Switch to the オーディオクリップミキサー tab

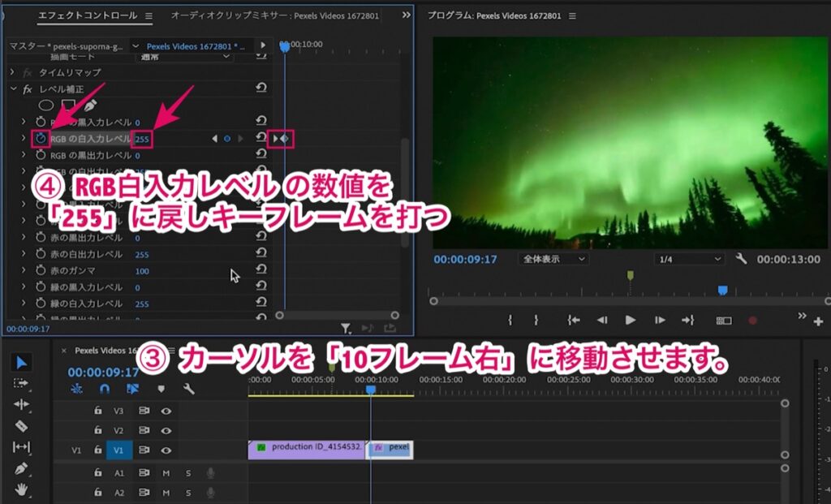[274, 15]
